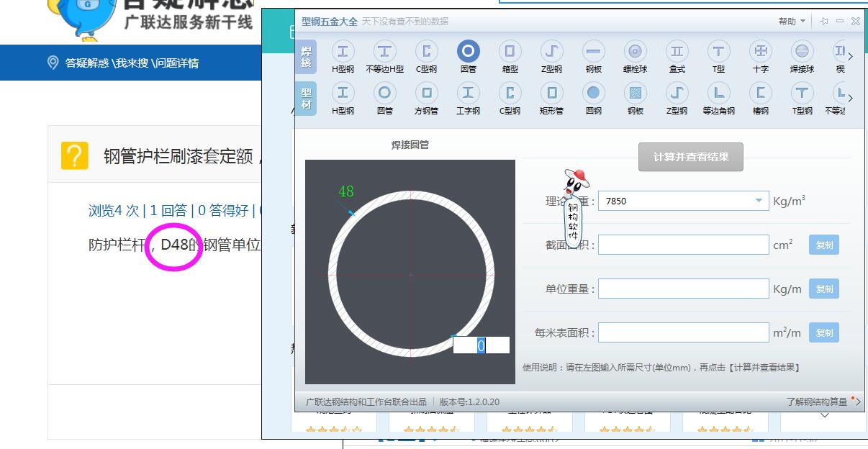Click the 48 diameter dimension value
Image resolution: width=868 pixels, height=449 pixels.
coord(346,191)
